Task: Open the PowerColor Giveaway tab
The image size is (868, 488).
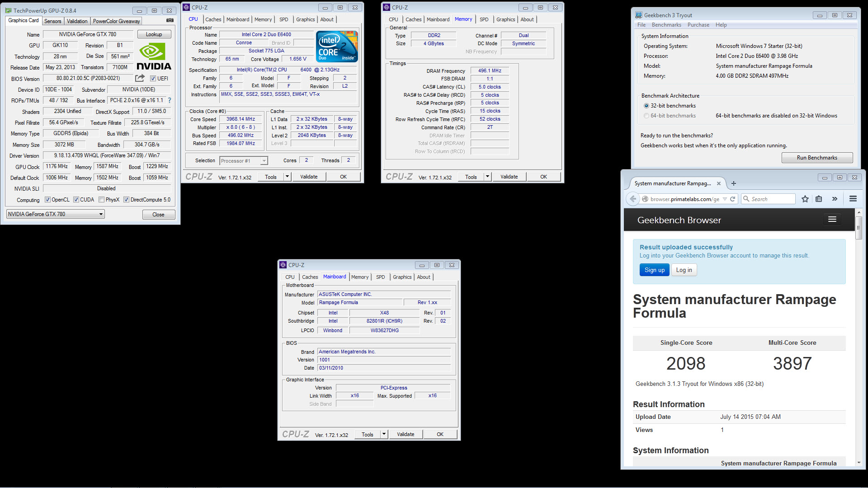Action: (x=116, y=21)
